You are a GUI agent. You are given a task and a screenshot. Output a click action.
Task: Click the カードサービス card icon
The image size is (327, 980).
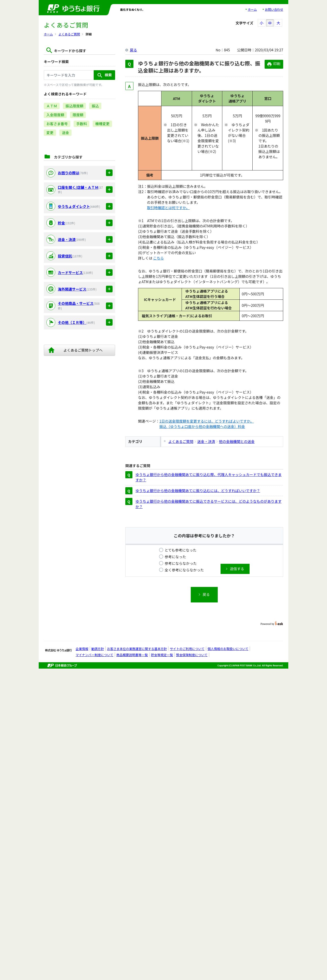click(51, 272)
